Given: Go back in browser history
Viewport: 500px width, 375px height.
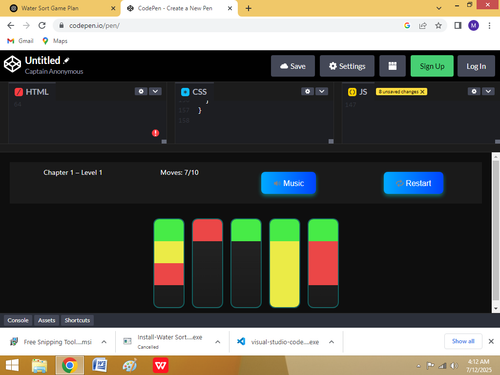Looking at the screenshot, I should pyautogui.click(x=11, y=25).
